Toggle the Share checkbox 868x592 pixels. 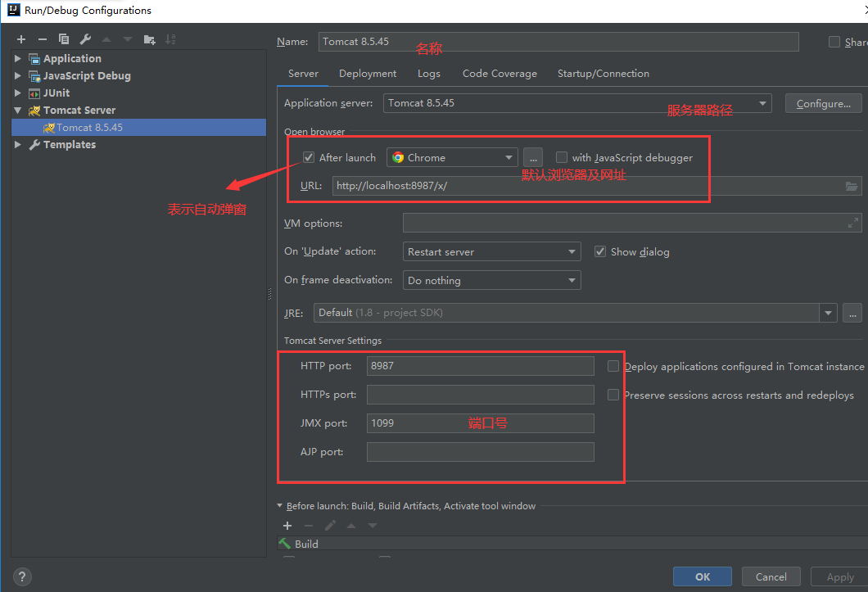[x=834, y=42]
